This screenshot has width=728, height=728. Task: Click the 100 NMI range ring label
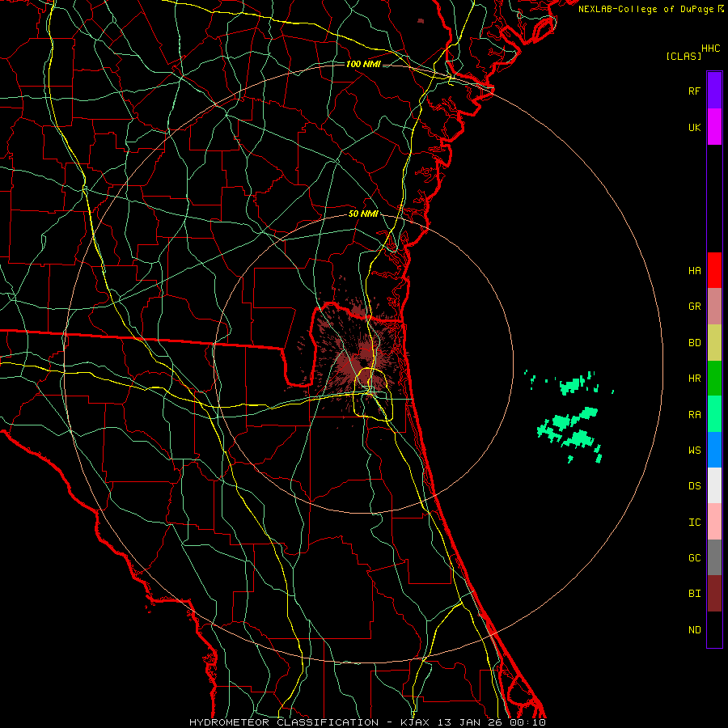click(x=363, y=64)
